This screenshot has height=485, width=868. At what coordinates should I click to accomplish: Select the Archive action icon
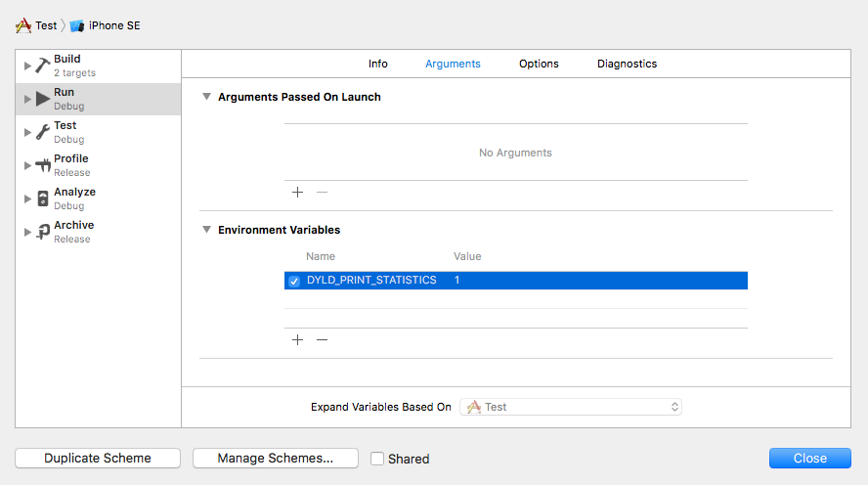pyautogui.click(x=43, y=232)
